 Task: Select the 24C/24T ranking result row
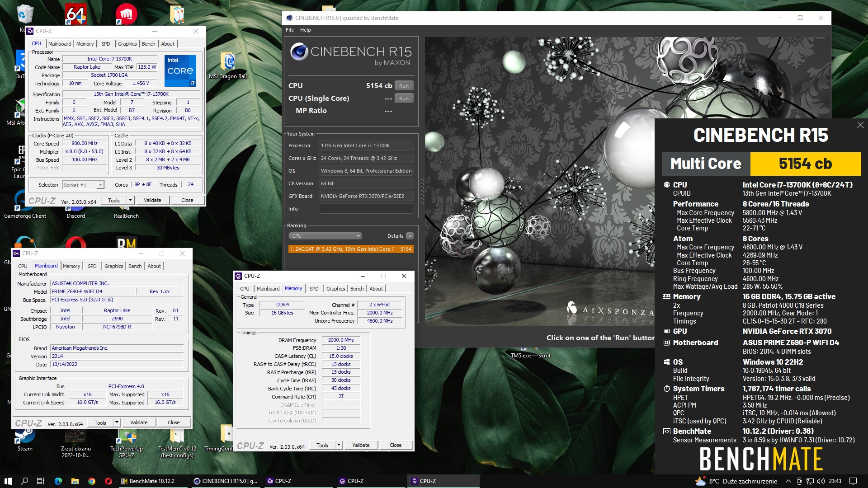[x=351, y=249]
